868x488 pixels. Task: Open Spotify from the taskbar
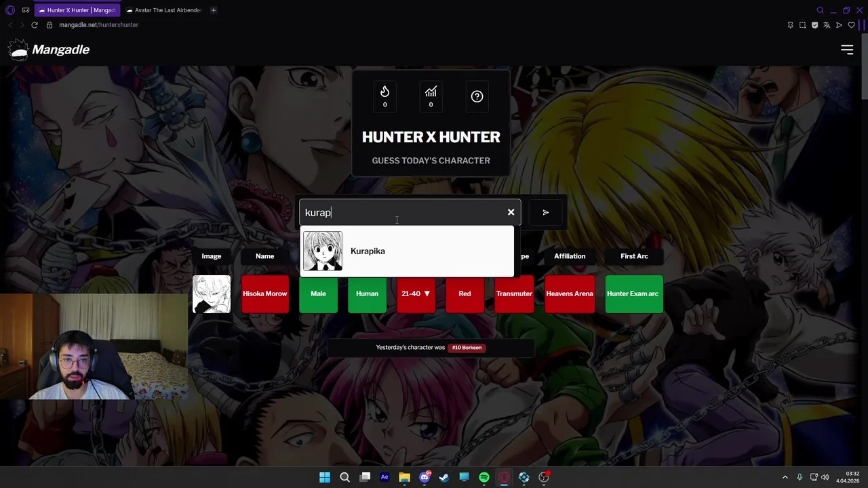(x=484, y=477)
